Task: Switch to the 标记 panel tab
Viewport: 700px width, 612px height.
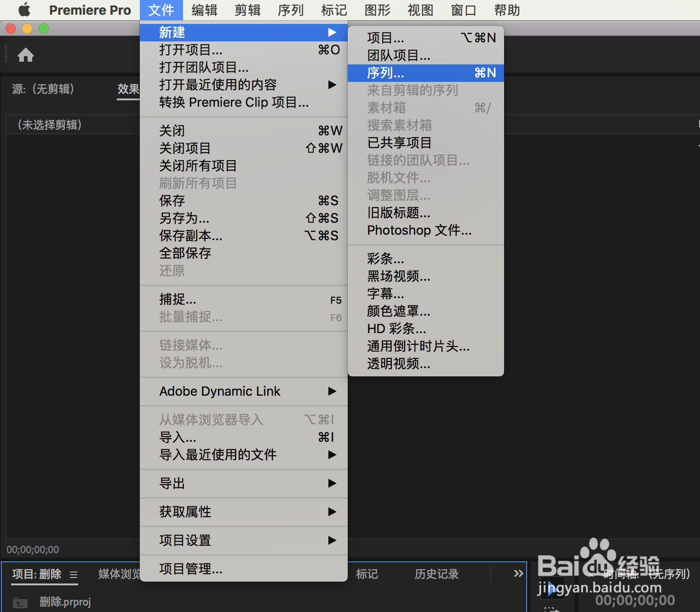Action: pos(367,574)
